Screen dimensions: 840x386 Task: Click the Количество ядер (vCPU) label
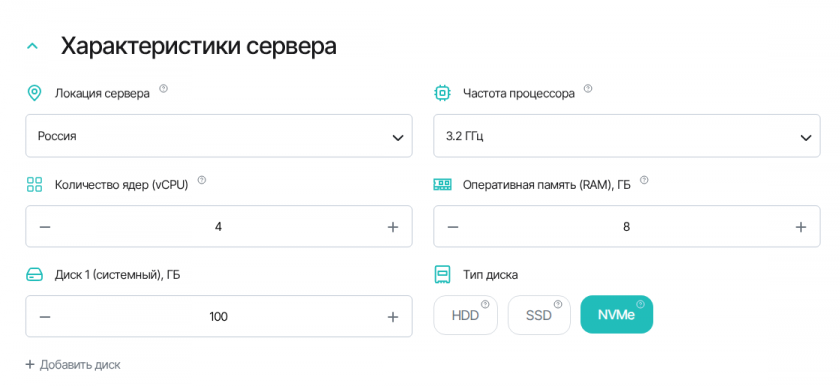tap(122, 185)
